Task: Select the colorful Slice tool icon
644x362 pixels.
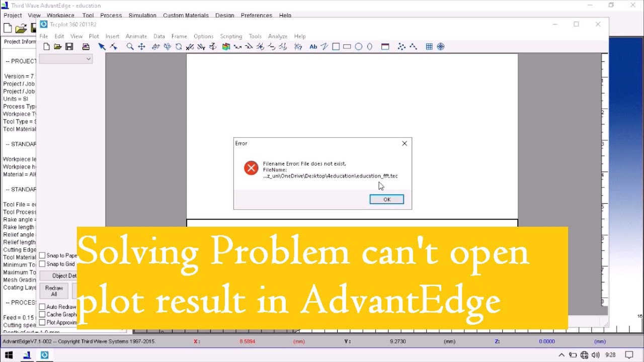Action: point(226,47)
